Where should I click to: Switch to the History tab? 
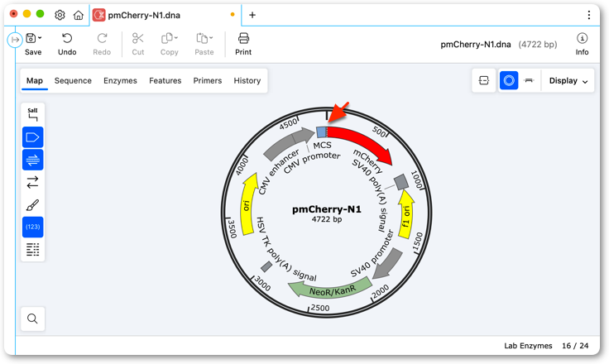coord(247,81)
